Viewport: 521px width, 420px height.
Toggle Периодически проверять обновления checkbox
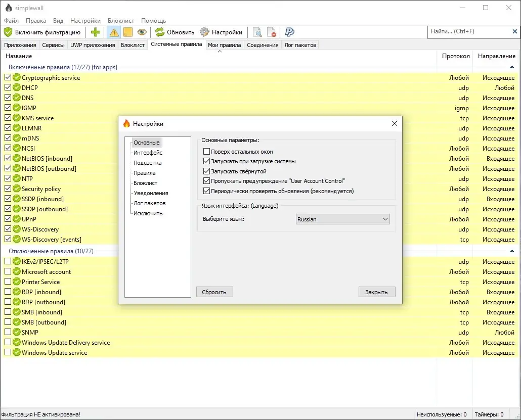point(206,191)
